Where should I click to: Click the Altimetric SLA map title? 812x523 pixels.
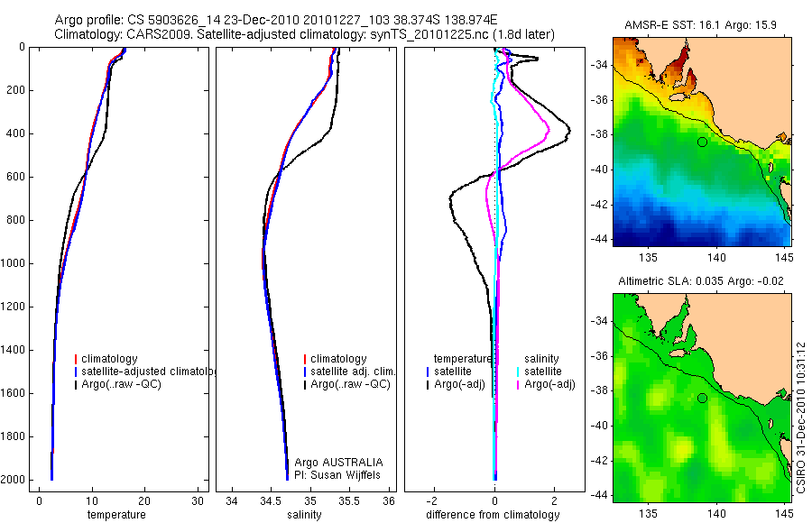[x=701, y=281]
